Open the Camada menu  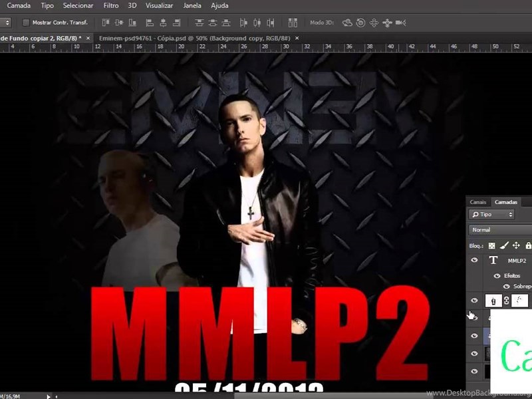(x=19, y=6)
